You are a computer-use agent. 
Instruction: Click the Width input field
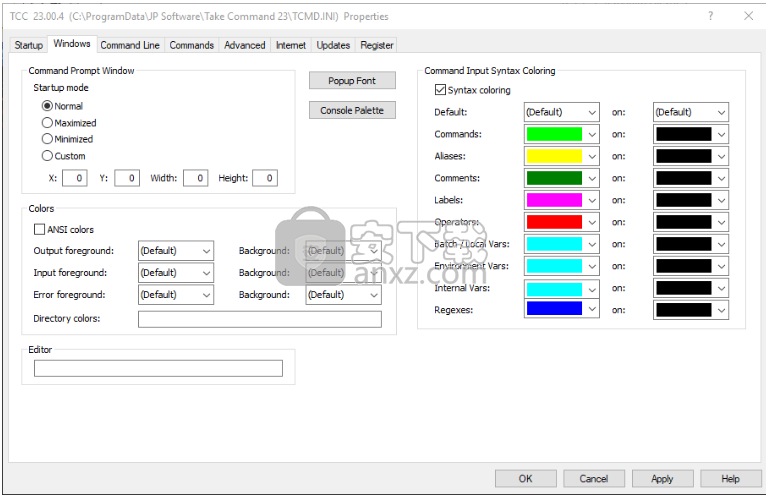(195, 178)
